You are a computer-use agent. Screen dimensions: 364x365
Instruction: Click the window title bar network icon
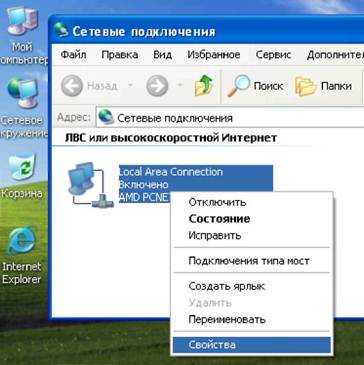[x=61, y=30]
